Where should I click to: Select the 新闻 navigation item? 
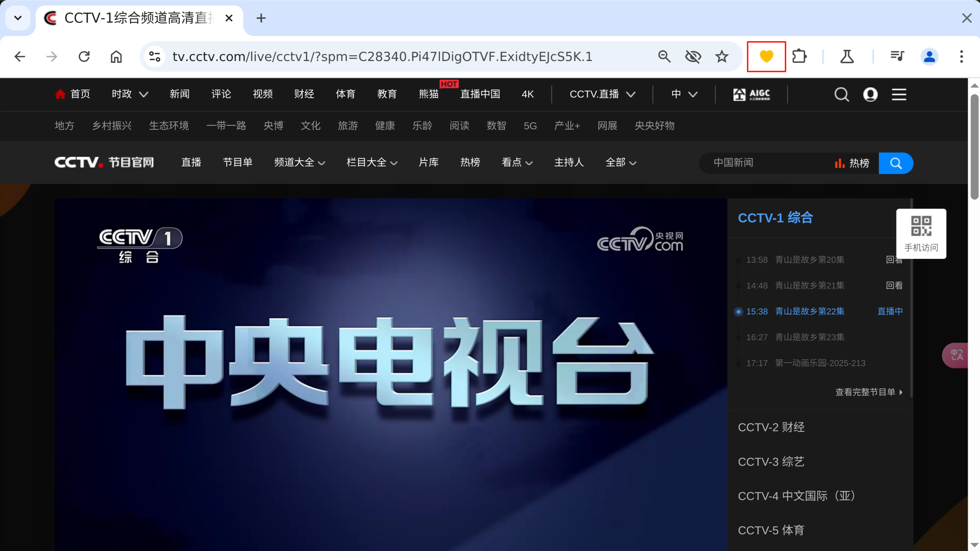[180, 94]
